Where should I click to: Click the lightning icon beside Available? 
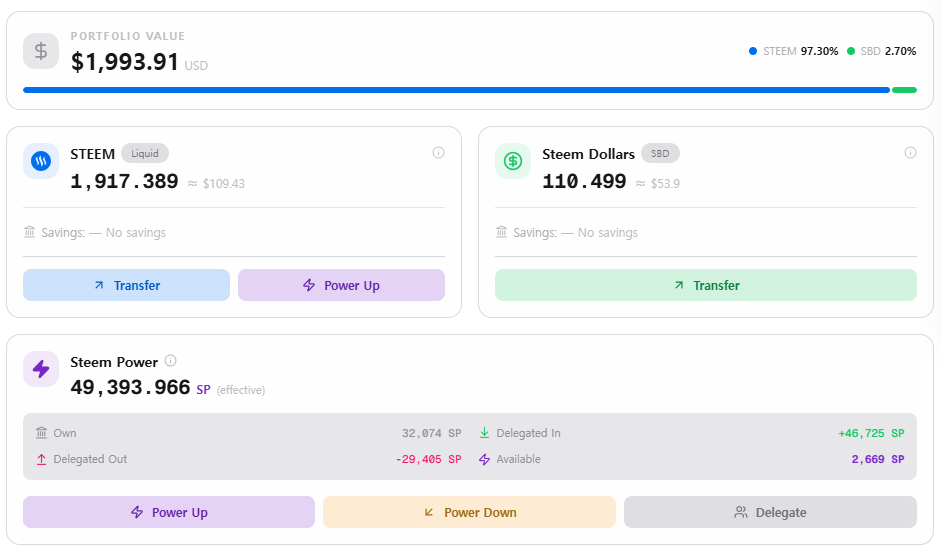point(484,460)
